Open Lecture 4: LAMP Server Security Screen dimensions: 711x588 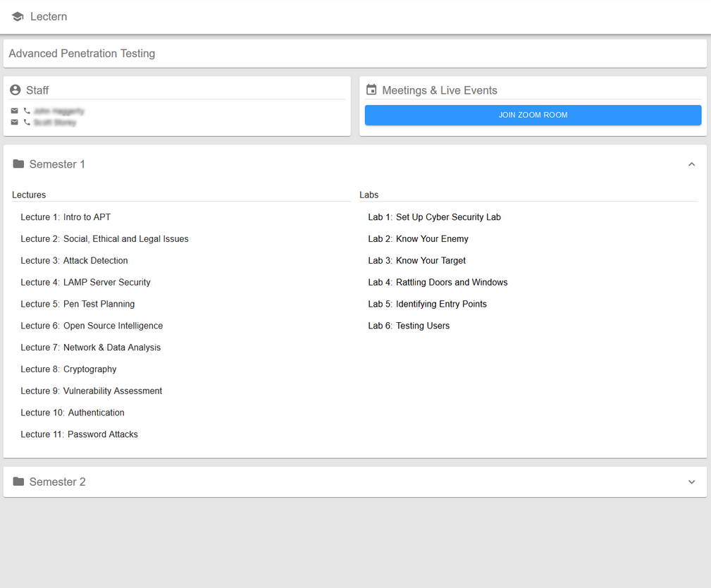coord(85,282)
